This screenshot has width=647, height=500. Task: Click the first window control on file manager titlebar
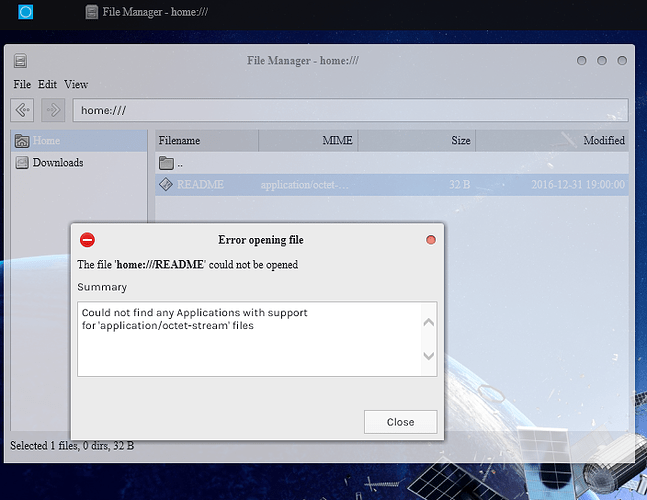[x=581, y=61]
